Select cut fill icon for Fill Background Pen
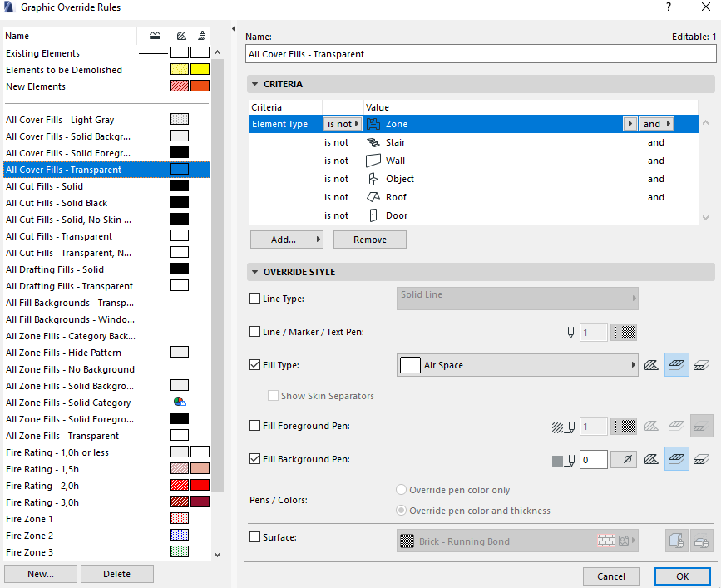This screenshot has width=721, height=588. (x=701, y=459)
